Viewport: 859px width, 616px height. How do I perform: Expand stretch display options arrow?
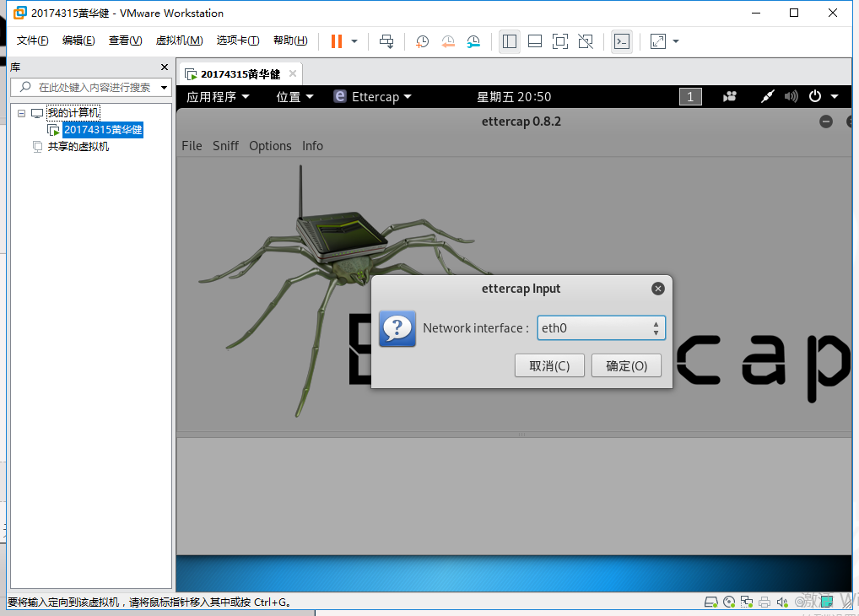coord(676,41)
